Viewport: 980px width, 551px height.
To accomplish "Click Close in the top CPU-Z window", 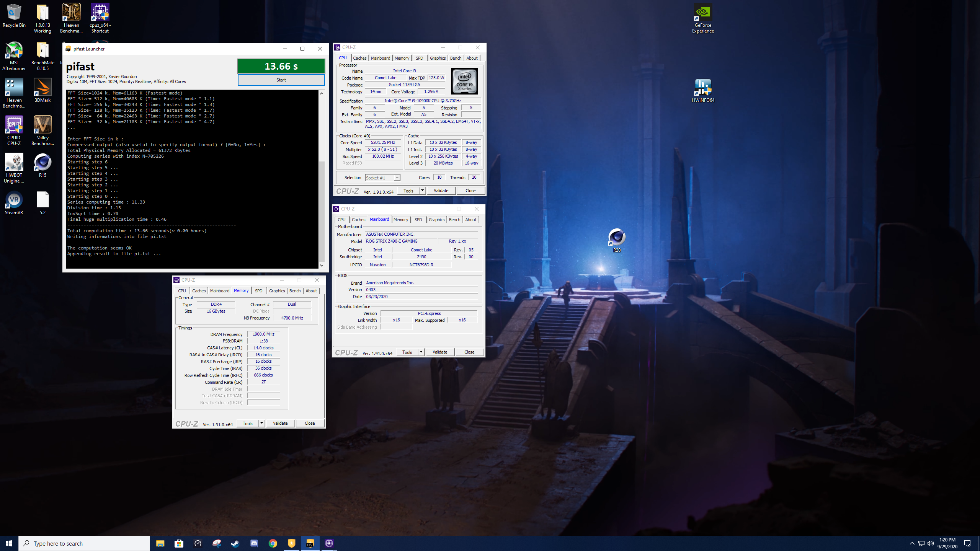I will tap(470, 191).
